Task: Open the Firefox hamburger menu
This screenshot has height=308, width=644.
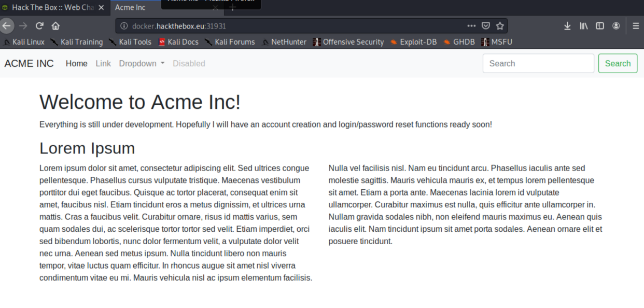Action: click(636, 26)
